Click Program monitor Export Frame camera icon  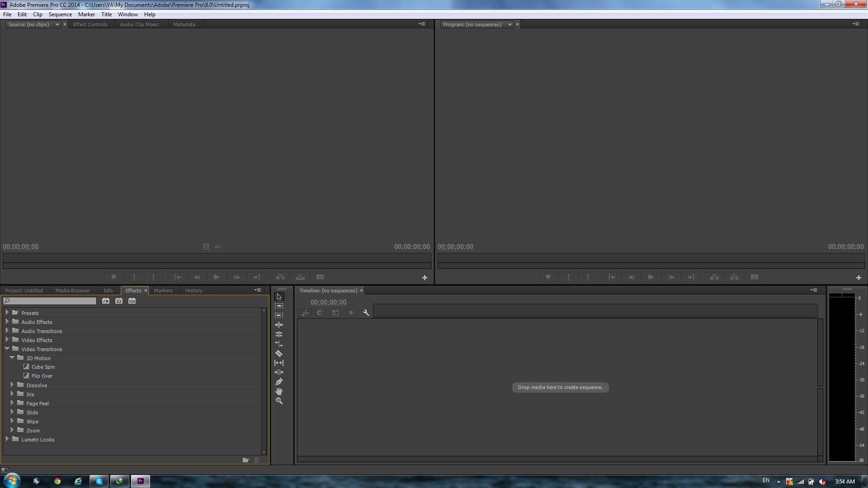[x=755, y=277]
